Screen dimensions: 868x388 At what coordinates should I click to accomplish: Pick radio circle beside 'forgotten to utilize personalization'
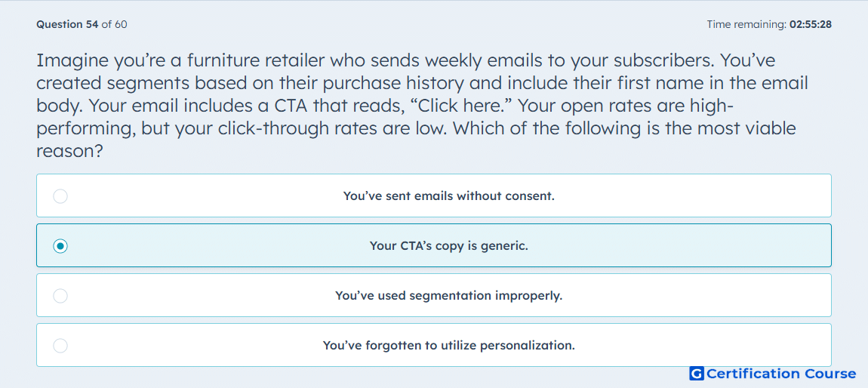point(60,346)
